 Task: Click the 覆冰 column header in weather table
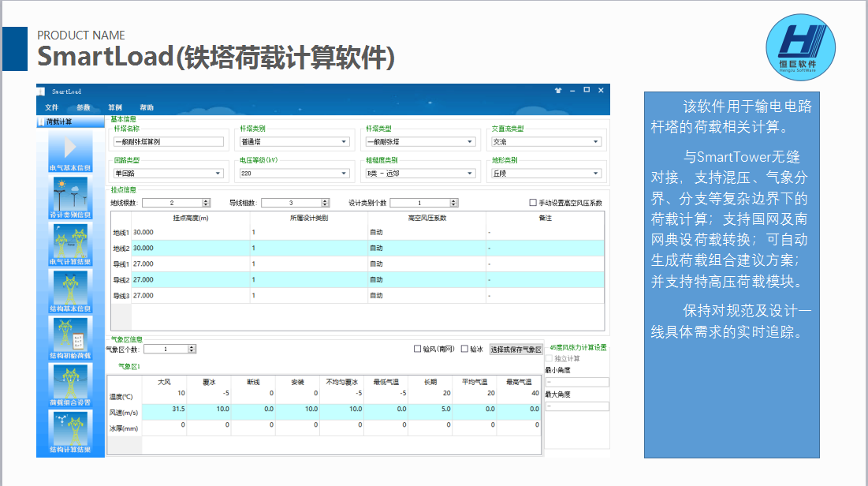[209, 383]
